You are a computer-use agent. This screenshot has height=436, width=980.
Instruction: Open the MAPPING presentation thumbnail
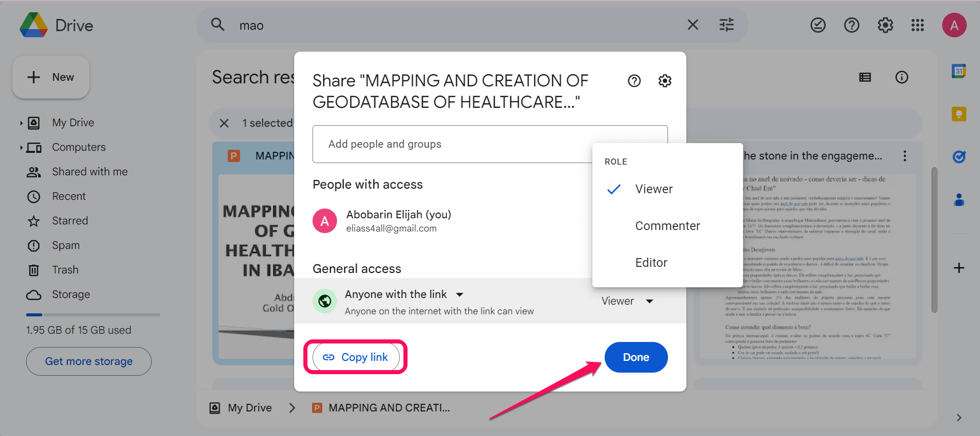[x=256, y=266]
